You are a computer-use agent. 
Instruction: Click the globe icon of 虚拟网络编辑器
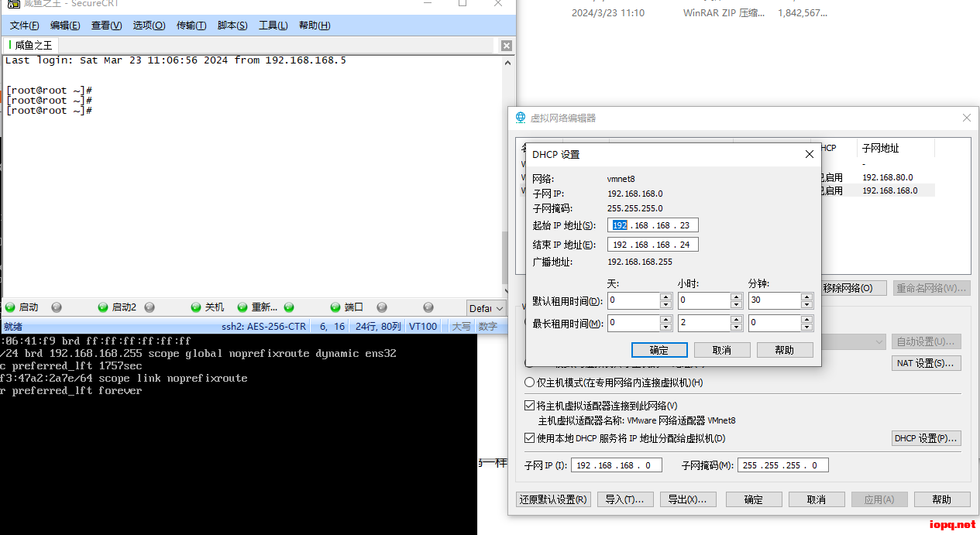pyautogui.click(x=521, y=118)
